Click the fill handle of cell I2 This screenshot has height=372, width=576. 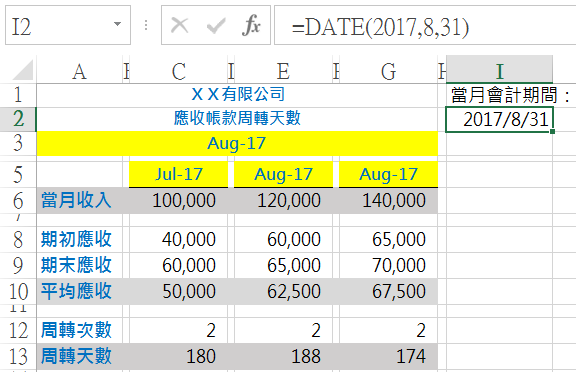pos(552,131)
